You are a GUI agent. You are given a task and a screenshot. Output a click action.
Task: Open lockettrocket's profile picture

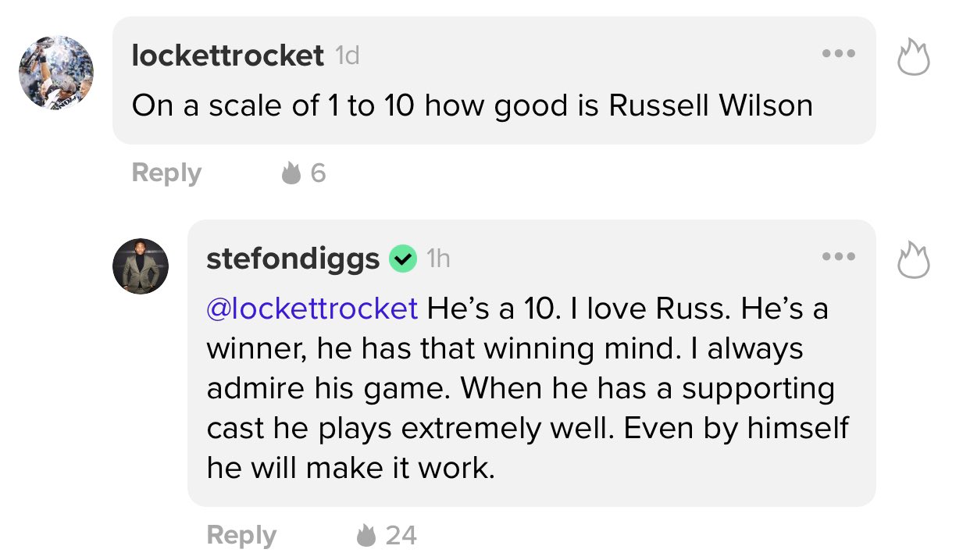[x=56, y=72]
